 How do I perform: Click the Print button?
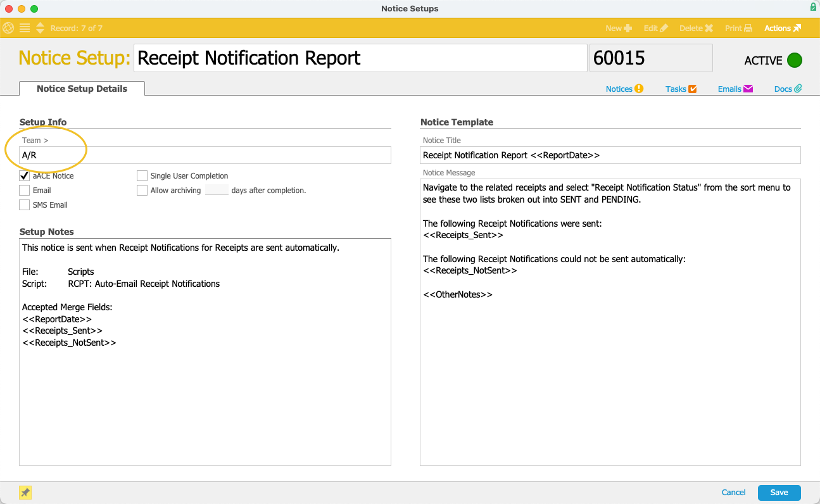[x=738, y=28]
